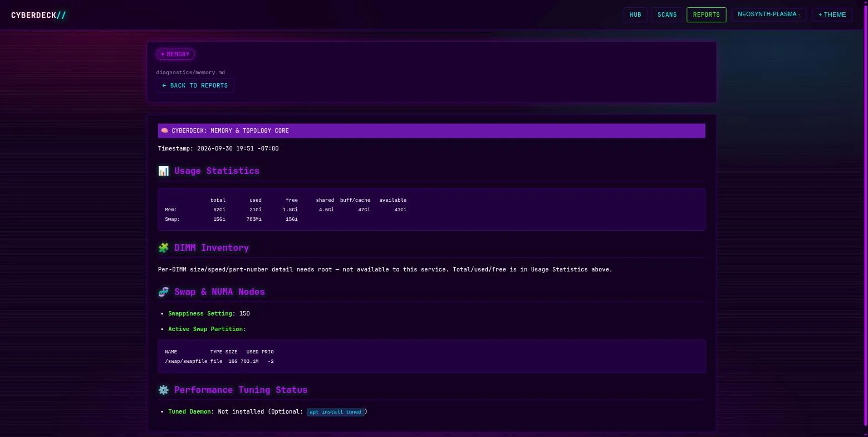Click the Swappiness Setting label
The height and width of the screenshot is (437, 868).
[202, 314]
